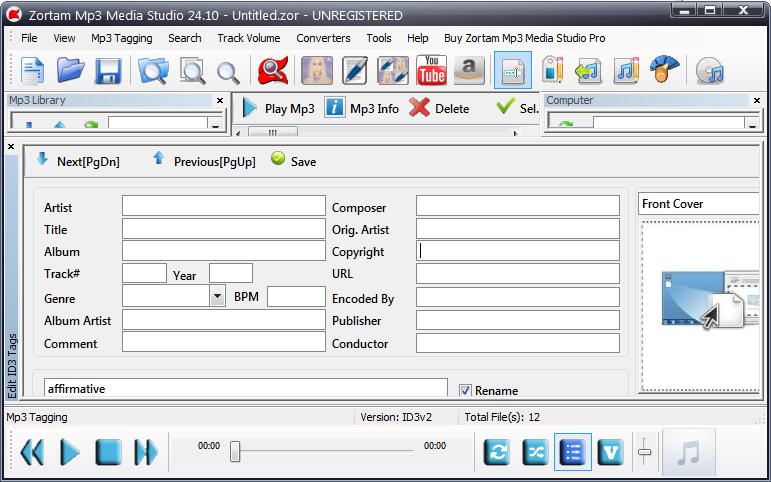This screenshot has height=482, width=771.
Task: Click the play button in the player
Action: [69, 452]
